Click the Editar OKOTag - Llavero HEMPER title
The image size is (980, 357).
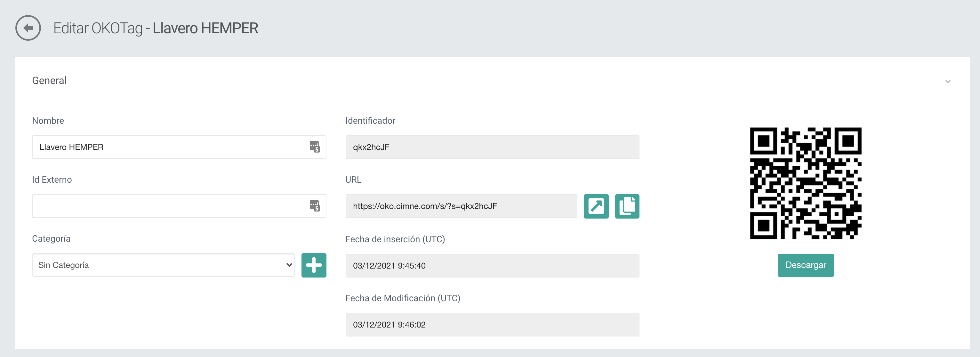156,28
